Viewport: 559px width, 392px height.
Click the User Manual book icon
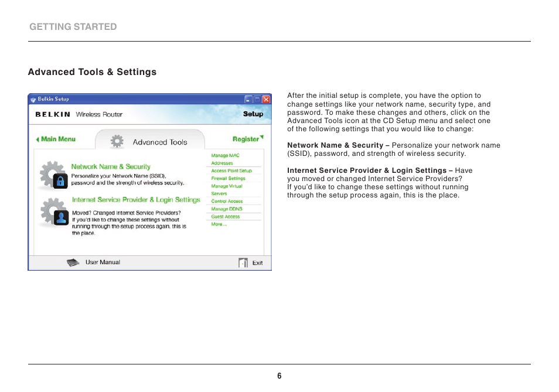[73, 263]
